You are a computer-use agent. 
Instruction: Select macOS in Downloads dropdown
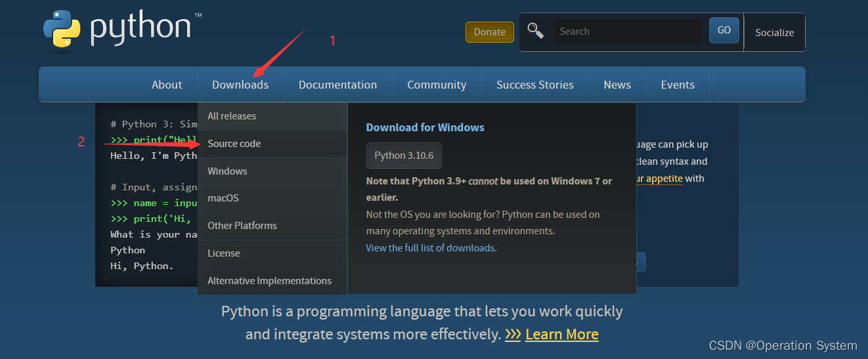272,198
